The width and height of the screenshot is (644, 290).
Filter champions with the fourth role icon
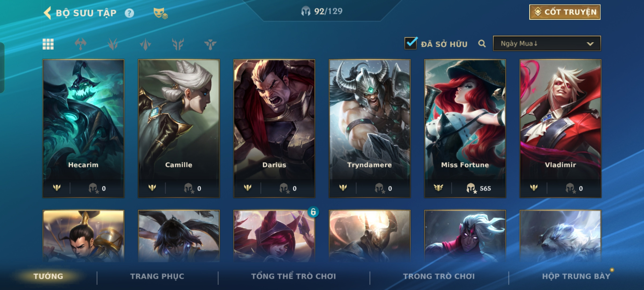coord(178,44)
